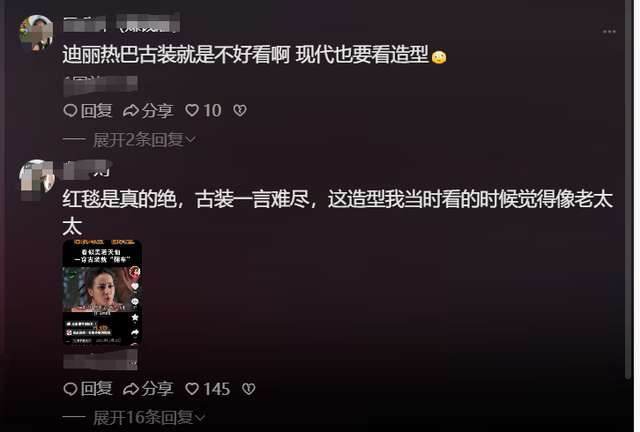Click the chevron beside 展开16条回复
Image resolution: width=640 pixels, height=432 pixels.
(200, 418)
